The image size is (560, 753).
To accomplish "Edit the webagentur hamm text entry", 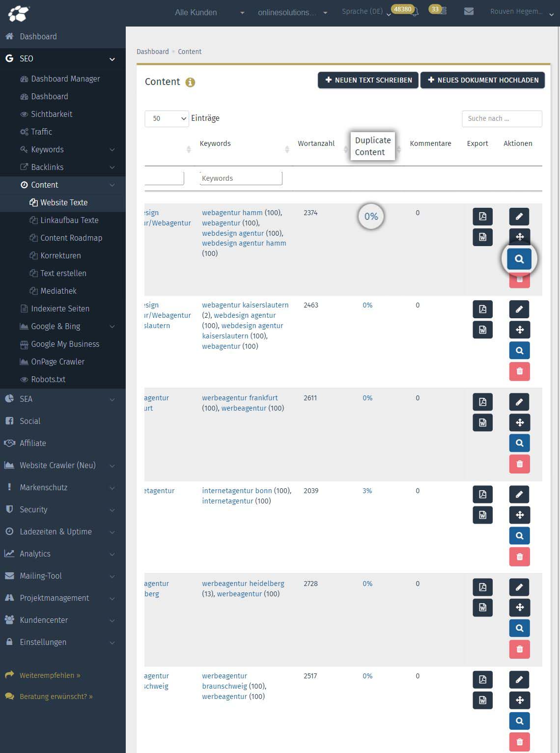I will click(519, 217).
